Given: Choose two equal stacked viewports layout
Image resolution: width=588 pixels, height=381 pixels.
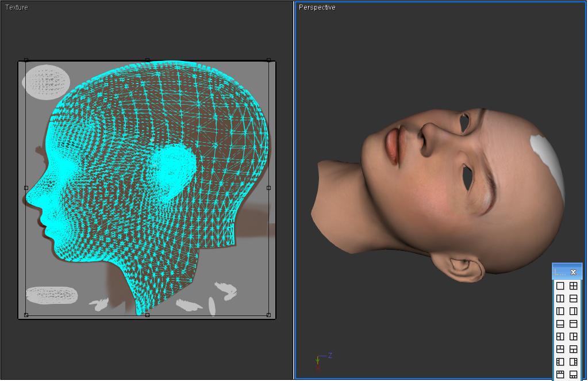Looking at the screenshot, I should 574,298.
